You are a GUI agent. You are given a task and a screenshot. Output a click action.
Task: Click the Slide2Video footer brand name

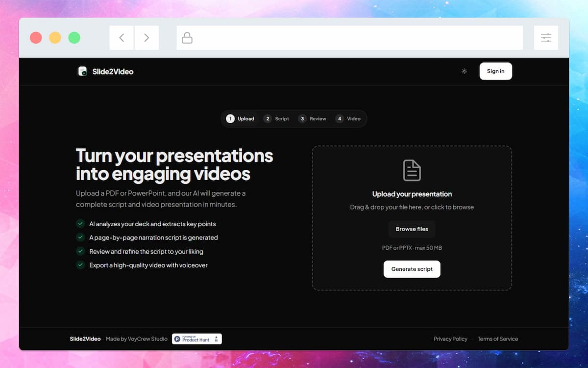pos(85,339)
